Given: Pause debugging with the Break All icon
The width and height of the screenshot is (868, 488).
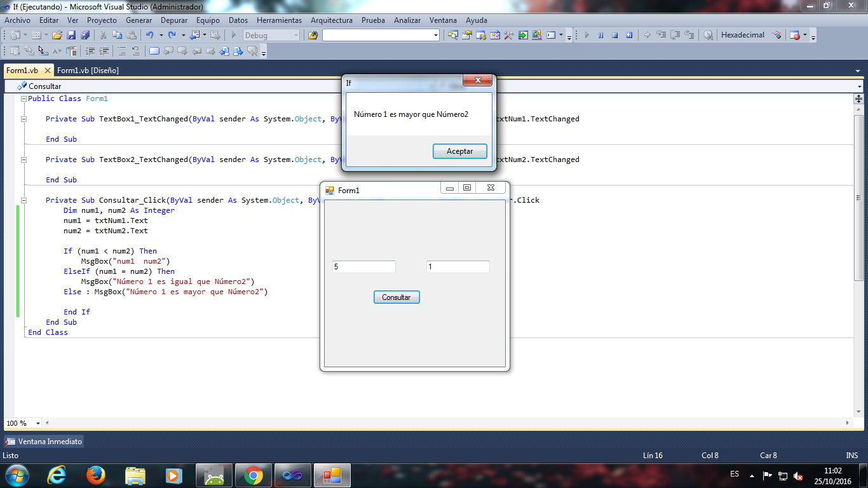Looking at the screenshot, I should [x=600, y=35].
